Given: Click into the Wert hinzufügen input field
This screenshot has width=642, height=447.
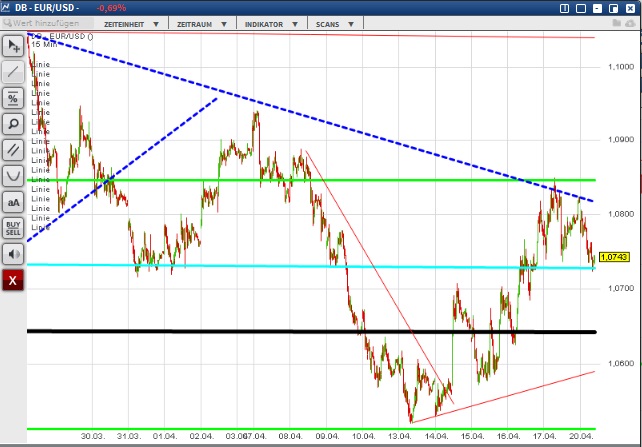Looking at the screenshot, I should (47, 23).
